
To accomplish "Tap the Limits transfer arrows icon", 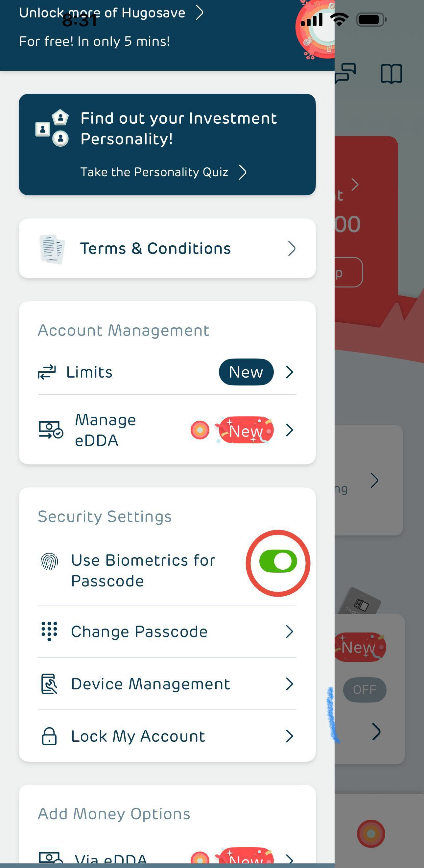I will [x=47, y=372].
